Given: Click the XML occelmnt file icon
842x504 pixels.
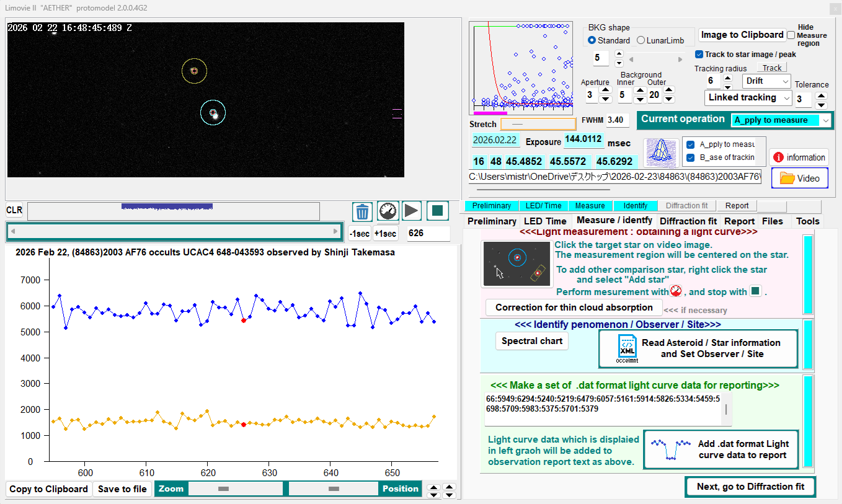Looking at the screenshot, I should [627, 348].
